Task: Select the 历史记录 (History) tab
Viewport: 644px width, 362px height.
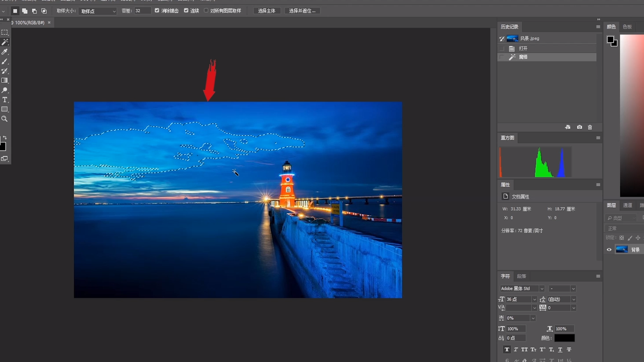Action: pyautogui.click(x=509, y=27)
